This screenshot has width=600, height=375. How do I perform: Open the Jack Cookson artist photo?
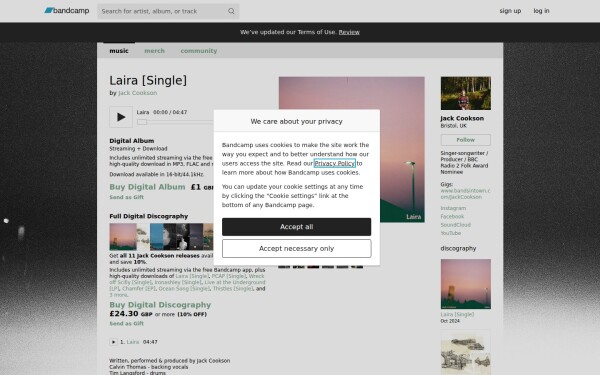tap(466, 93)
